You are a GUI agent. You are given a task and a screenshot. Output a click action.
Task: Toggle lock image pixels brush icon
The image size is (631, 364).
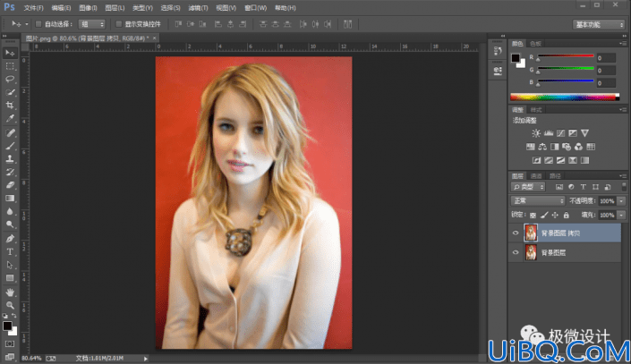544,216
